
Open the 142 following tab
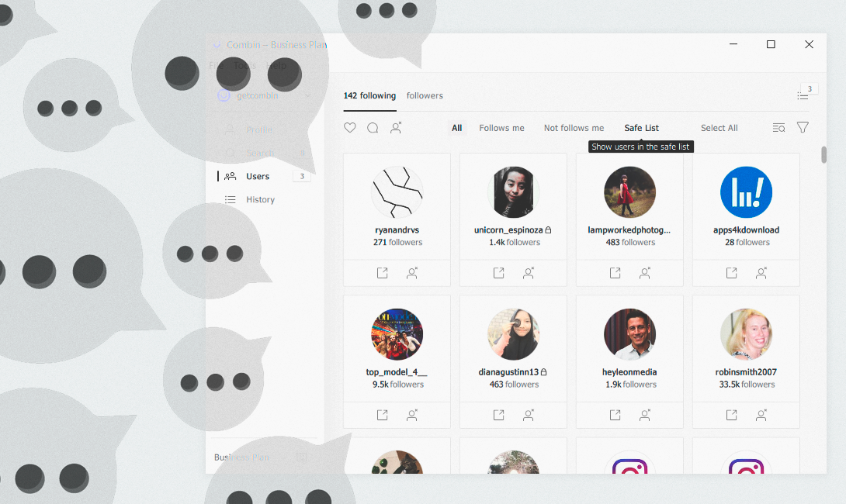pyautogui.click(x=369, y=95)
